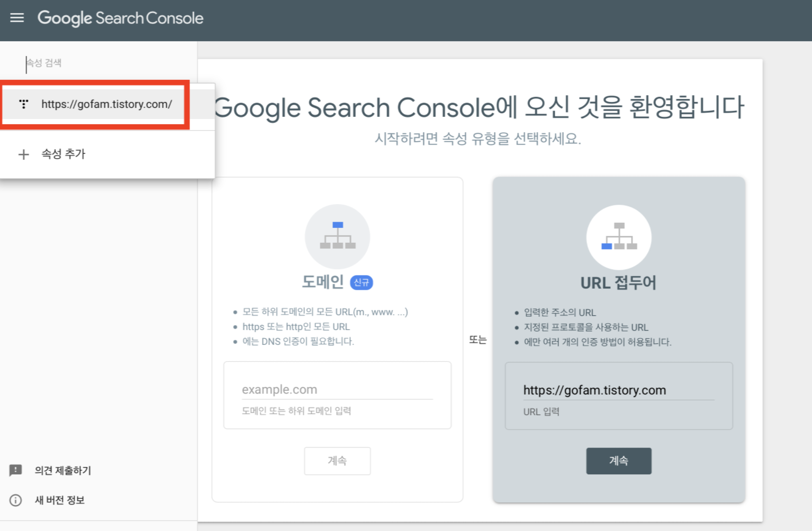
Task: Click the Google Search Console logo
Action: point(120,18)
